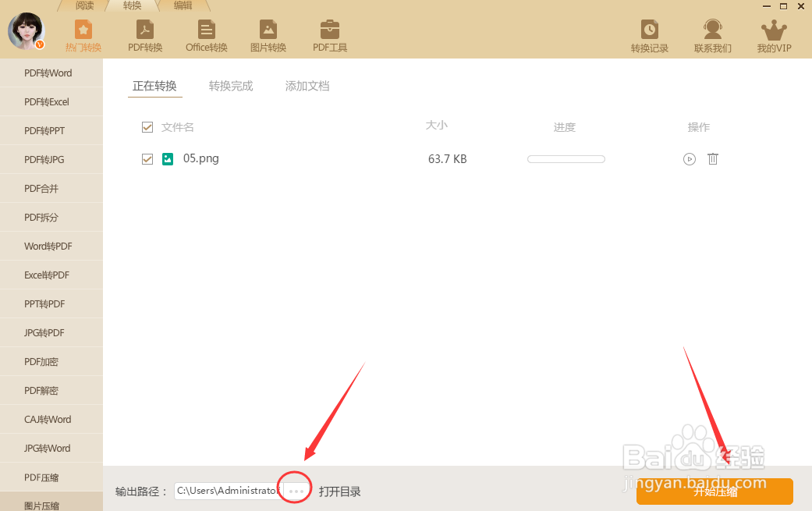Switch to the 编辑 top tab

coord(183,5)
